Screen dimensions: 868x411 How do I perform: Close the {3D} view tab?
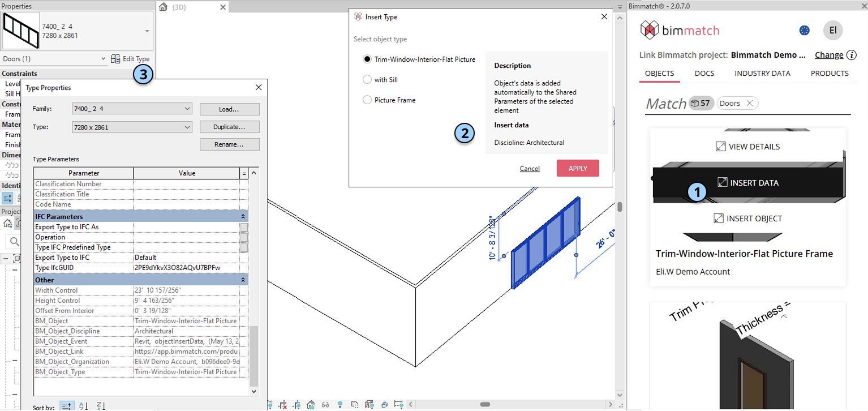click(223, 7)
